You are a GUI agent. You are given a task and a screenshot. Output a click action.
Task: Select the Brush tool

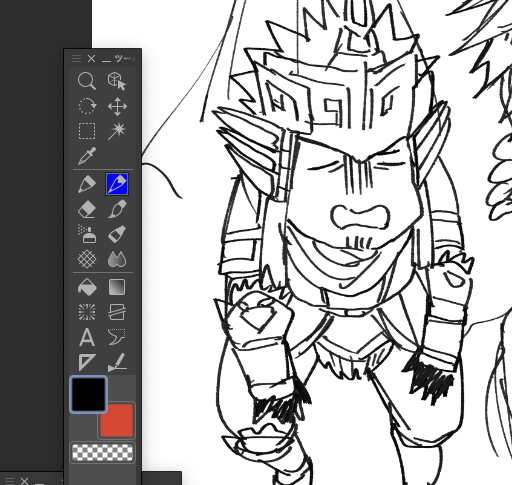point(117,209)
